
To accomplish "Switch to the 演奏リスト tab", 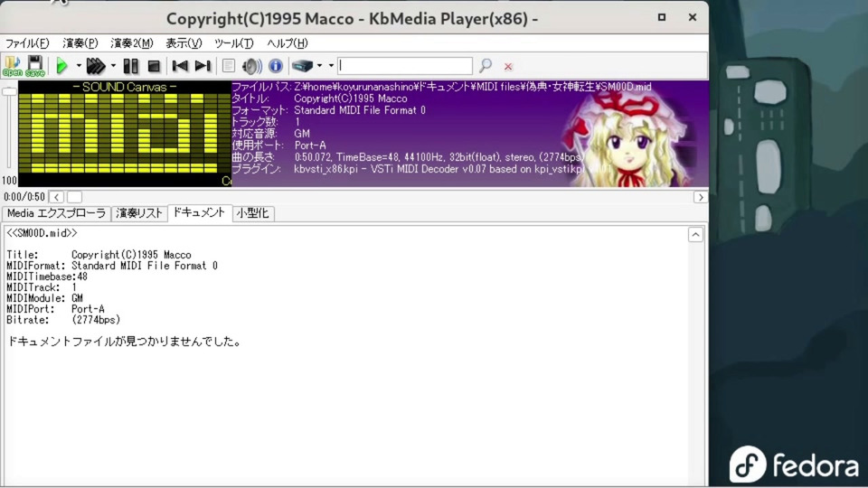I will coord(139,213).
